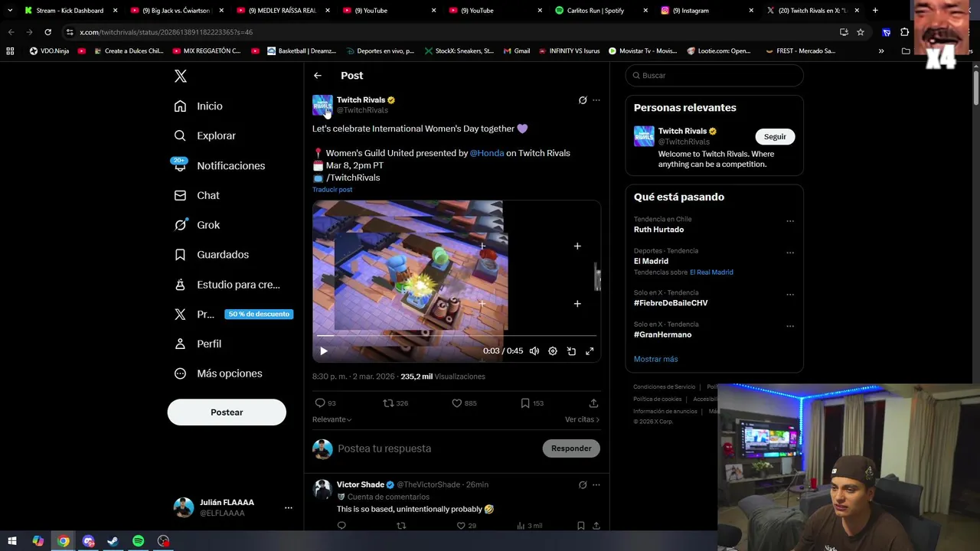
Task: Share the Twitch Rivals post
Action: coord(593,403)
